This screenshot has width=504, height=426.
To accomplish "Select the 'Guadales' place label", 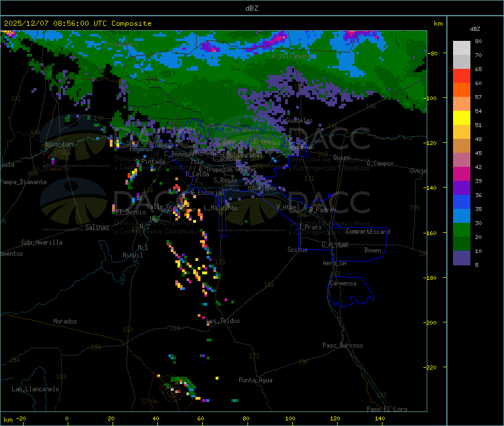I will 299,120.
